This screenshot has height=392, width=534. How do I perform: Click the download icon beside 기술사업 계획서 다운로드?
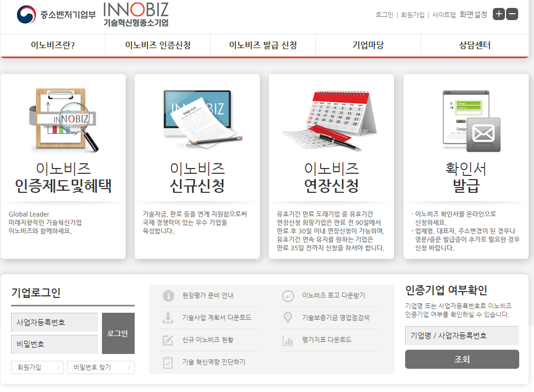pos(168,318)
